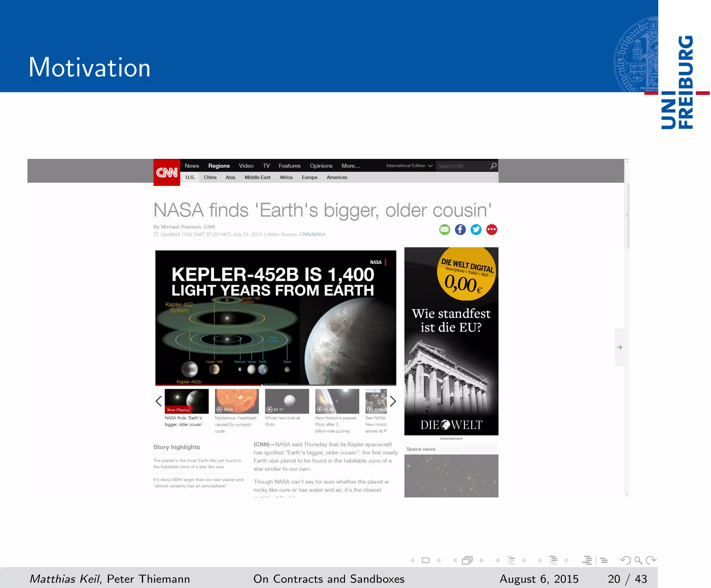Open the More... navigation menu
This screenshot has height=588, width=711.
tap(351, 166)
